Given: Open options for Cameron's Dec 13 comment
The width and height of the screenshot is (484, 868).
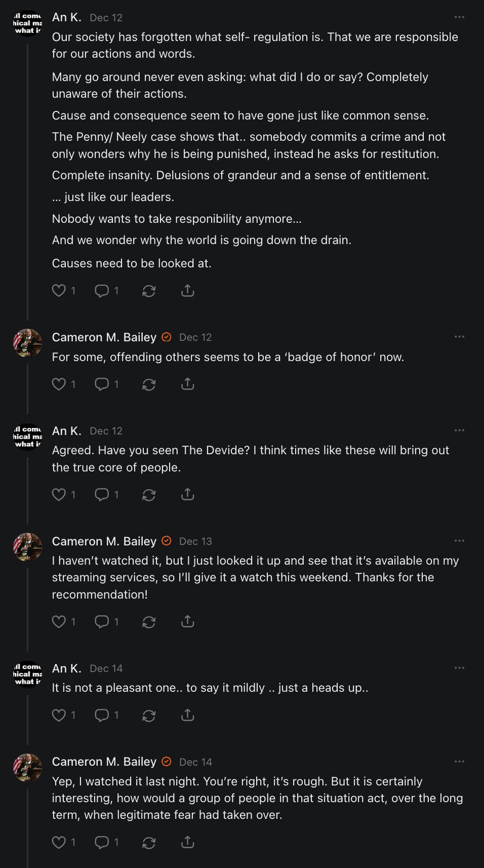Looking at the screenshot, I should (459, 541).
